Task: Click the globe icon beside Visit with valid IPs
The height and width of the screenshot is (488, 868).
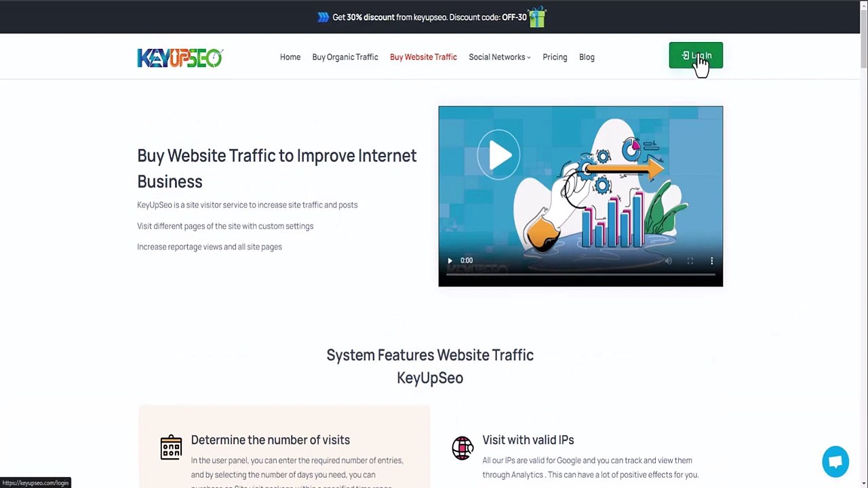Action: [x=462, y=448]
